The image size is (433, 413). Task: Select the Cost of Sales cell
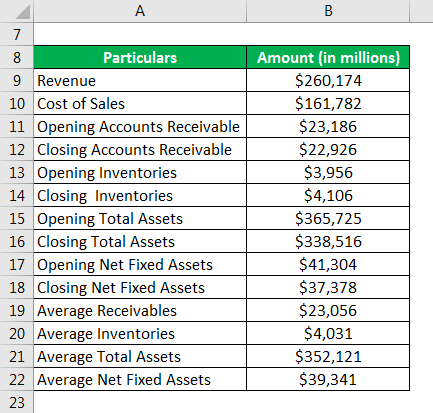click(x=140, y=103)
